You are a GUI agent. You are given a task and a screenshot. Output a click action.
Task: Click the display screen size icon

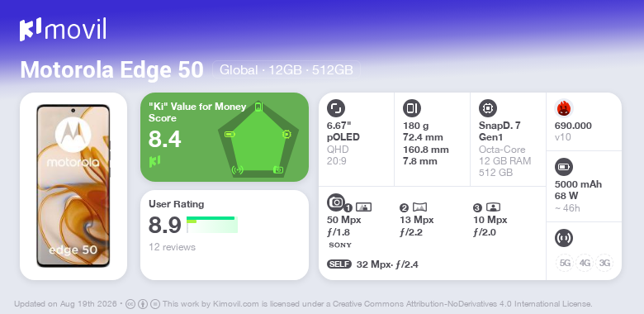336,108
